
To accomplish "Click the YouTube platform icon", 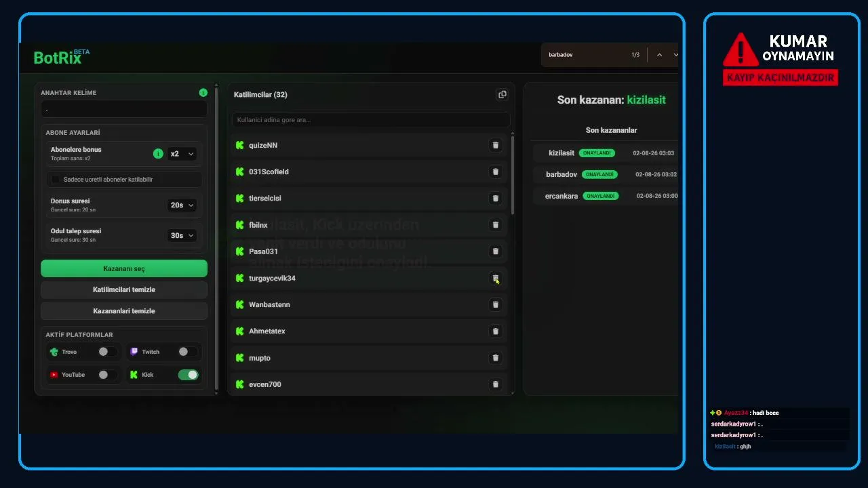I will pyautogui.click(x=54, y=375).
